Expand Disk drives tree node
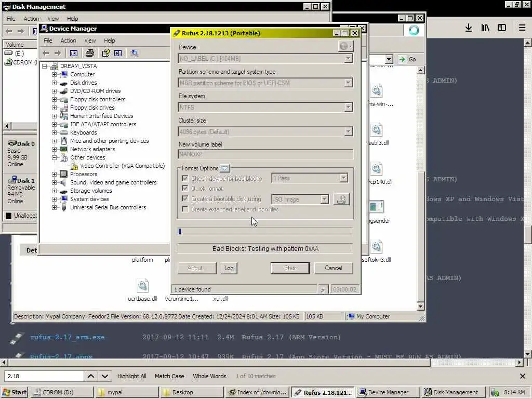 [x=54, y=83]
